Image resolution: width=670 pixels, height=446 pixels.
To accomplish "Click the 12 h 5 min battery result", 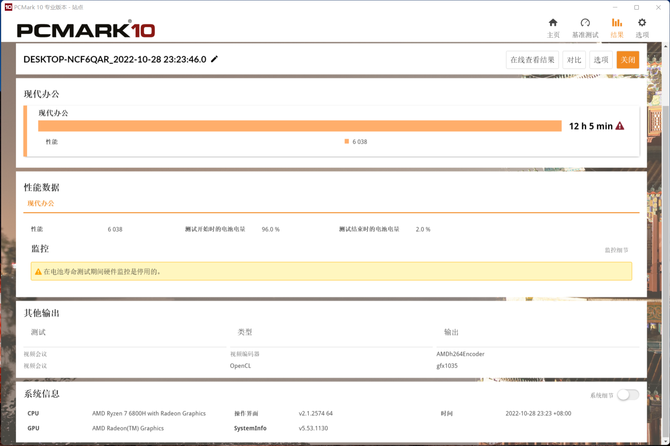I will point(591,126).
